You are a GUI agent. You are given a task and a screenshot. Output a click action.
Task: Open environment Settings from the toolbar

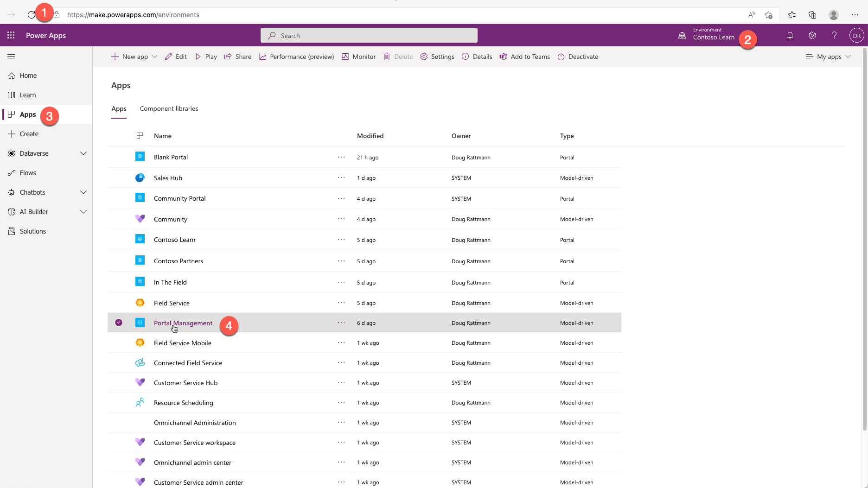(x=437, y=57)
